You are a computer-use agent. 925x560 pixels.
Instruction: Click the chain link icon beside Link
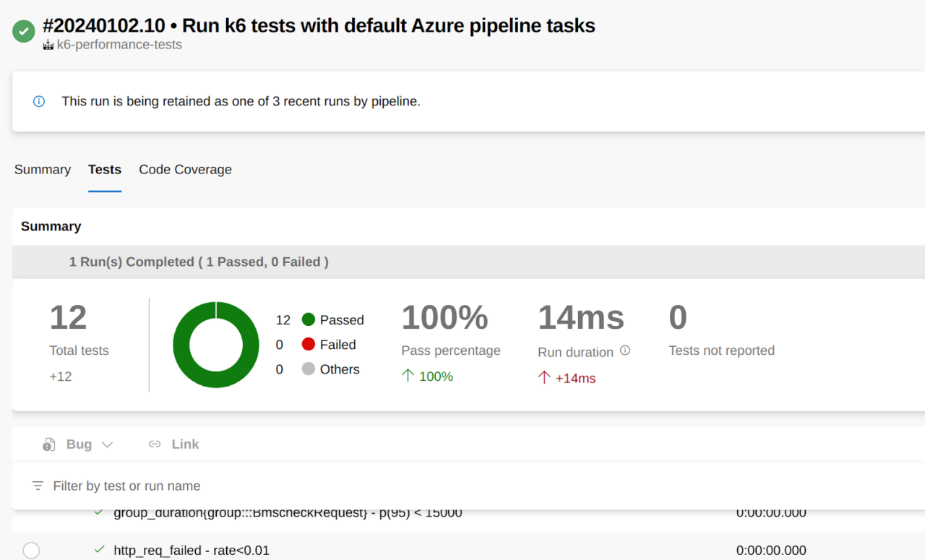[154, 444]
